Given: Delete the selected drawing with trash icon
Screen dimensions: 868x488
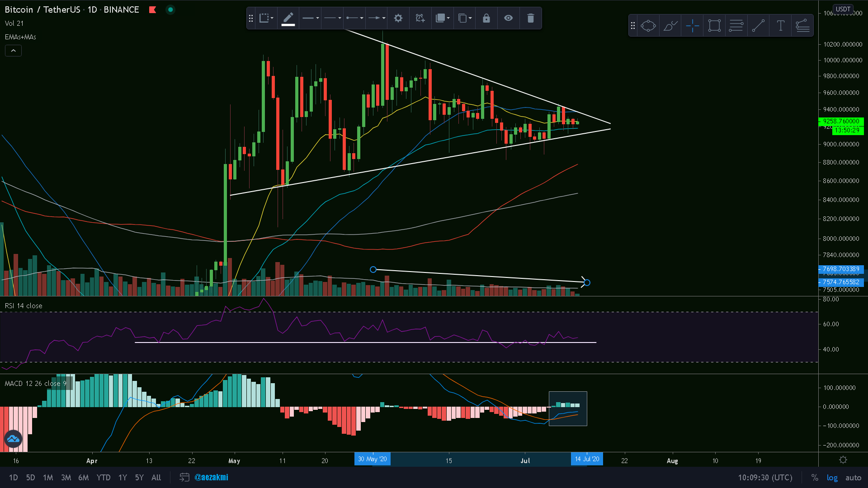Looking at the screenshot, I should [530, 18].
